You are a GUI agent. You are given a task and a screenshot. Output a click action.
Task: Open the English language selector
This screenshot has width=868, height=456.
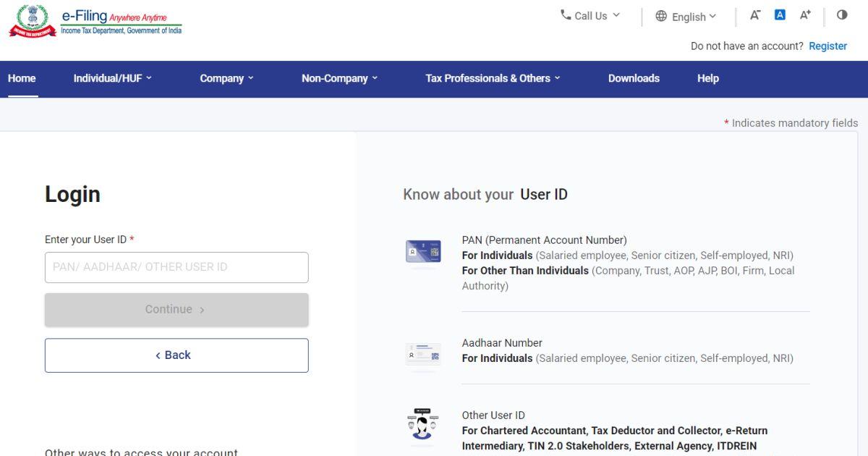[686, 17]
